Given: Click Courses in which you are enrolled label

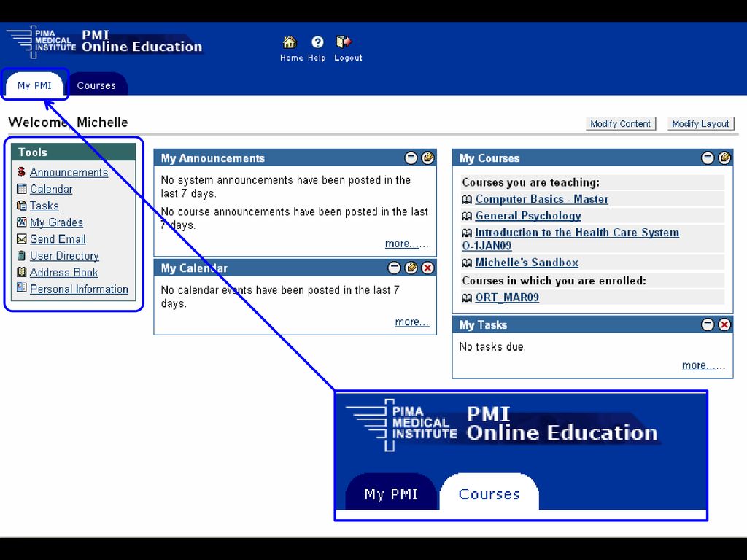Looking at the screenshot, I should [554, 281].
